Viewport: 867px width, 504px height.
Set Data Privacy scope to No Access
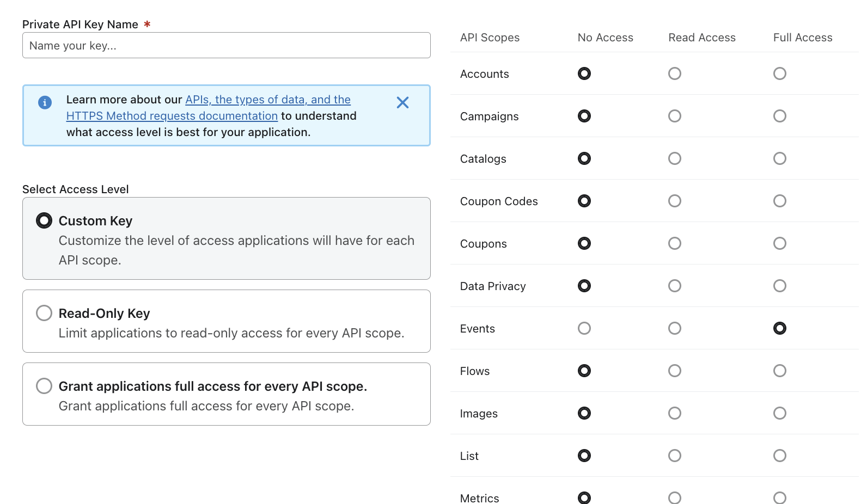pyautogui.click(x=584, y=286)
